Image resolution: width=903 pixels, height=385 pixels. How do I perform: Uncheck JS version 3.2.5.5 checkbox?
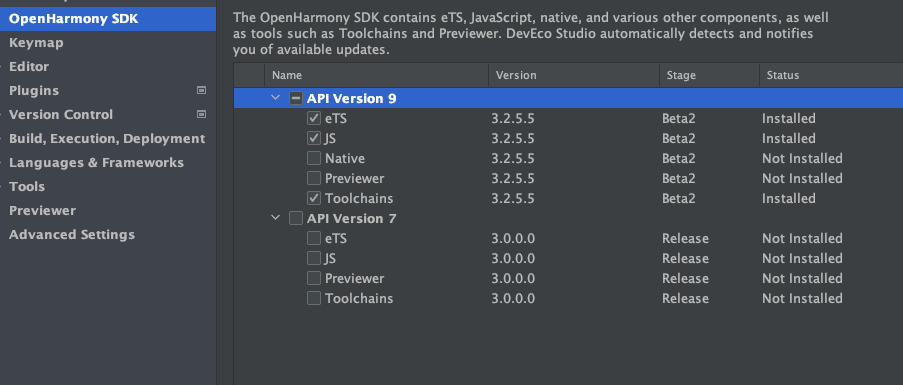(314, 139)
